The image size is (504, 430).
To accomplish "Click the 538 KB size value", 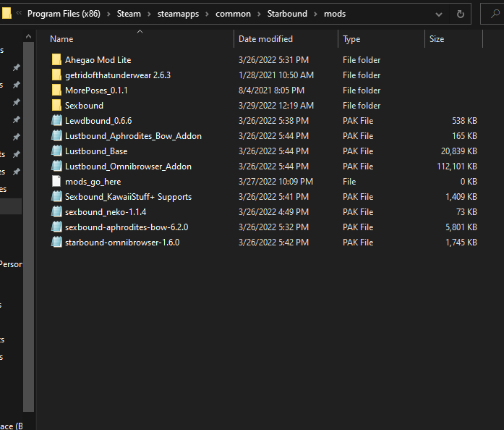I will click(x=464, y=120).
